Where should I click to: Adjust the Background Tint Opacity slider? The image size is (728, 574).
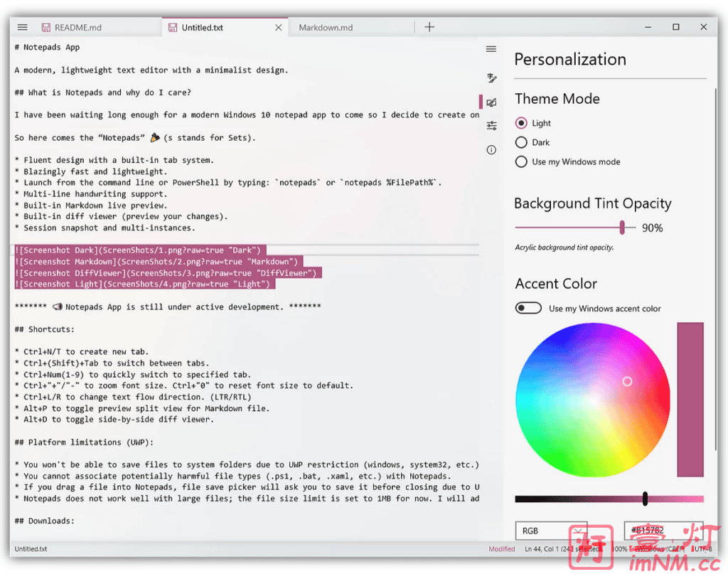point(623,228)
